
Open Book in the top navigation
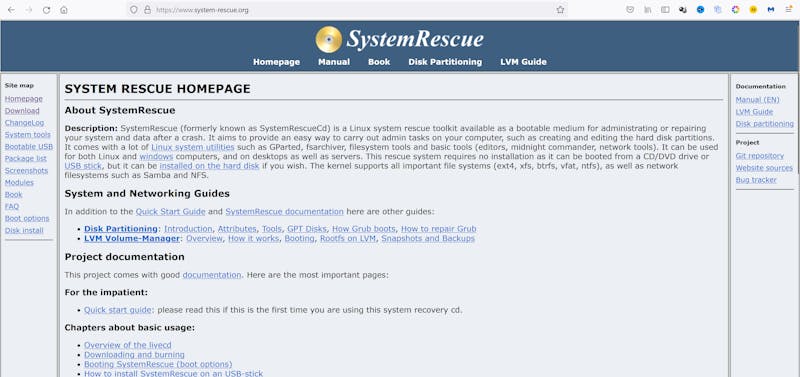[379, 62]
